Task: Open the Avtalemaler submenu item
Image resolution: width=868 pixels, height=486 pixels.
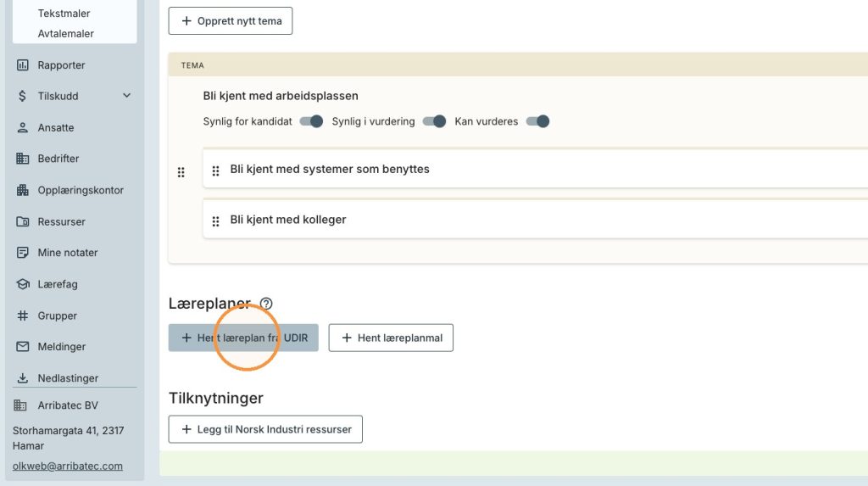Action: tap(66, 34)
